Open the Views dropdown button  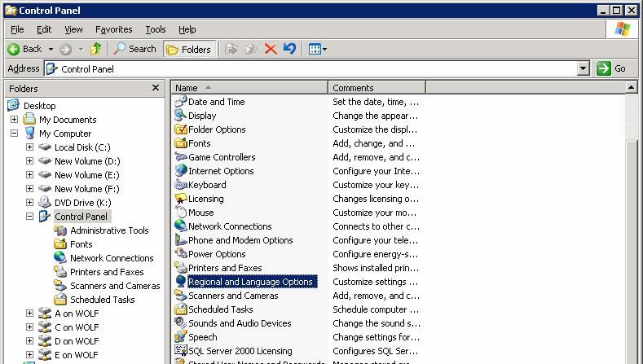click(317, 49)
